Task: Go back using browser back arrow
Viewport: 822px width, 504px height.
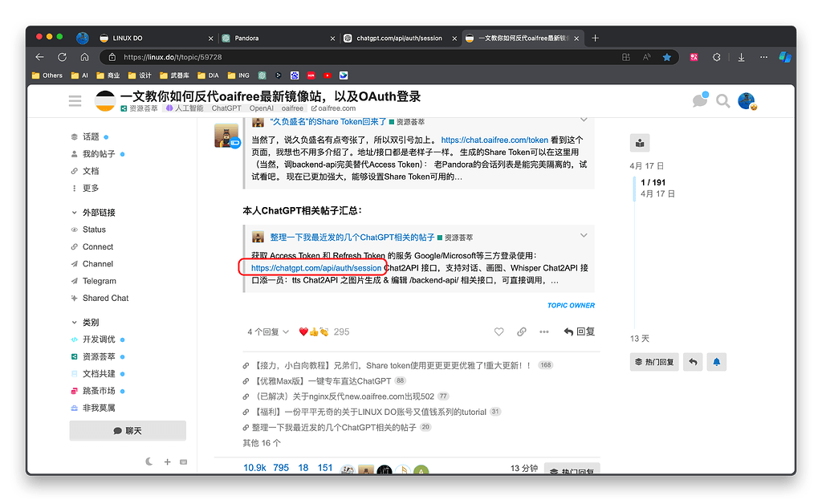Action: tap(40, 57)
